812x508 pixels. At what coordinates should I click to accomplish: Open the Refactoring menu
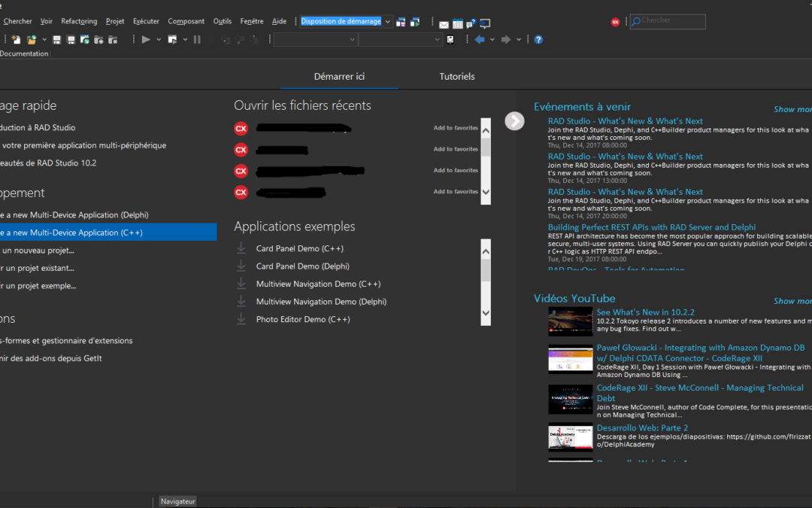tap(79, 21)
